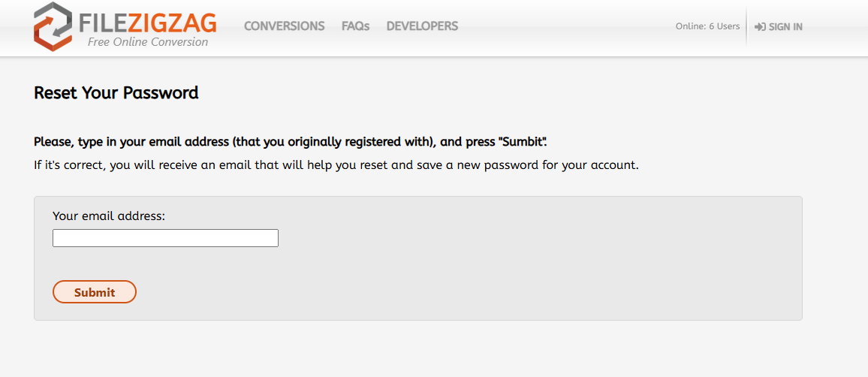The width and height of the screenshot is (868, 377).
Task: Open the CONVERSIONS menu item
Action: click(x=284, y=26)
